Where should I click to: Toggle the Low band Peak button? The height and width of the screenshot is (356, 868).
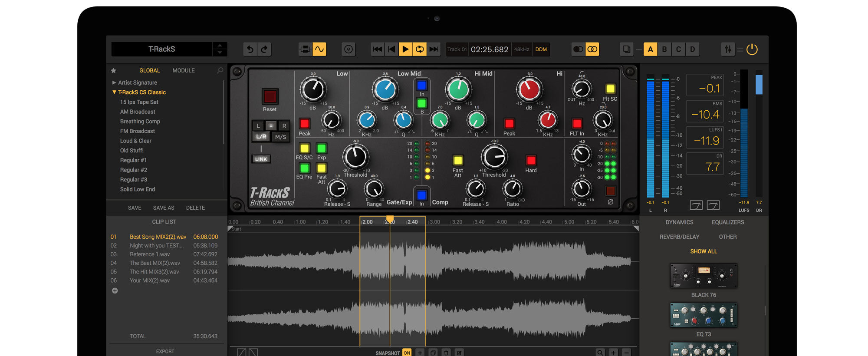point(305,123)
